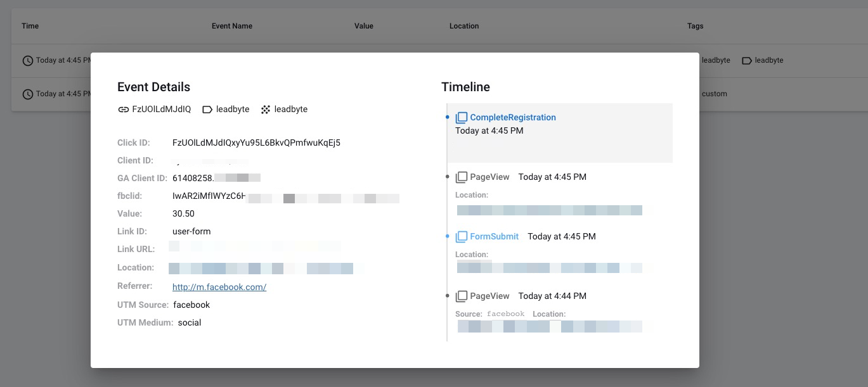Click the short ID FzUOlLdMJdIQ under Event Details

161,110
